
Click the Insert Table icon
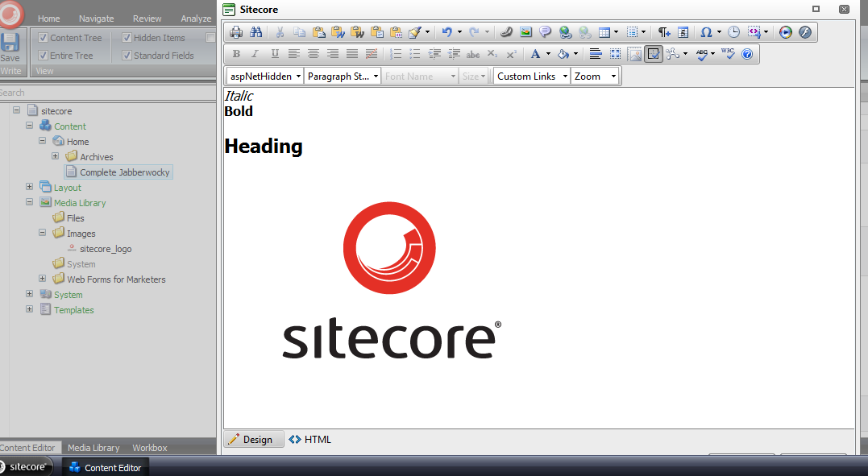coord(604,32)
